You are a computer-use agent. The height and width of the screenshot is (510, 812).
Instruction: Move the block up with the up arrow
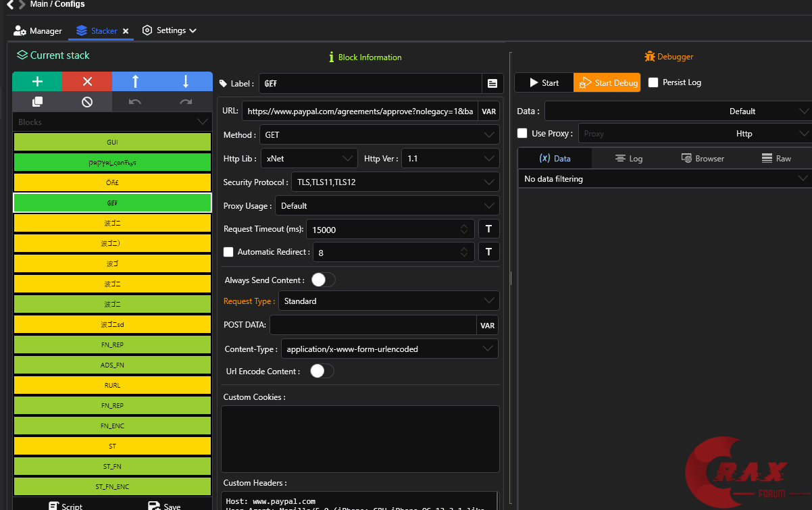136,82
